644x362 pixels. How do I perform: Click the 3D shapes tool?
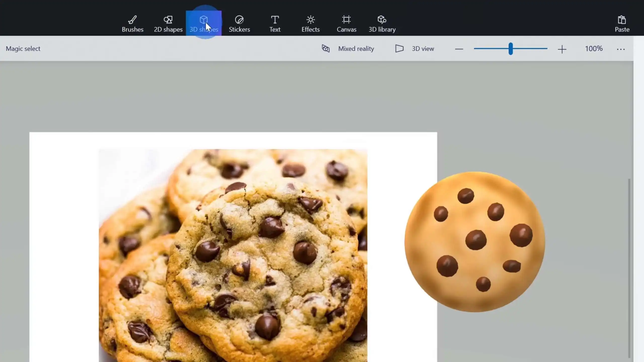[204, 24]
